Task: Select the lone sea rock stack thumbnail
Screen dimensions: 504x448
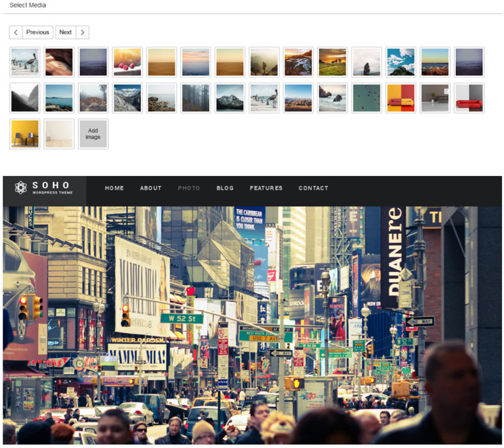Action: (x=366, y=62)
